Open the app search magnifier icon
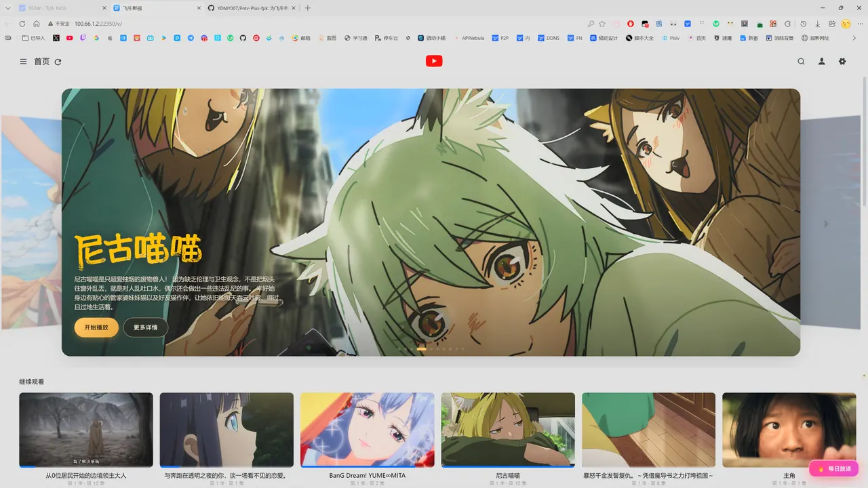Viewport: 868px width, 488px height. [x=801, y=62]
